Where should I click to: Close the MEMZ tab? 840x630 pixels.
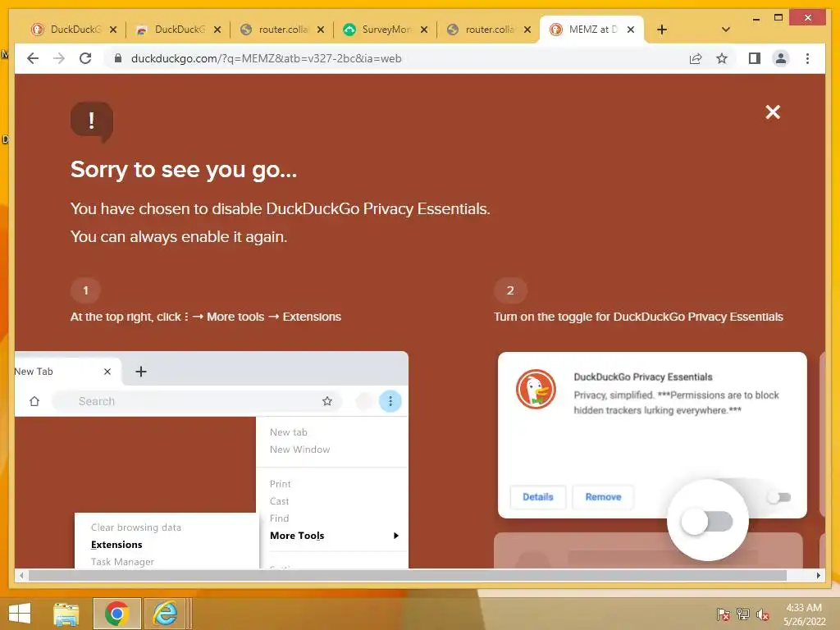631,30
